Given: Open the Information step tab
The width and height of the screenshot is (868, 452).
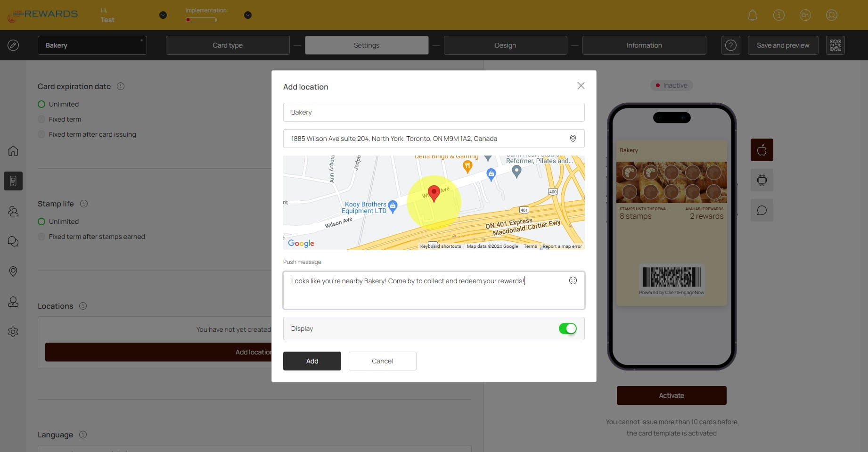Looking at the screenshot, I should coord(644,45).
